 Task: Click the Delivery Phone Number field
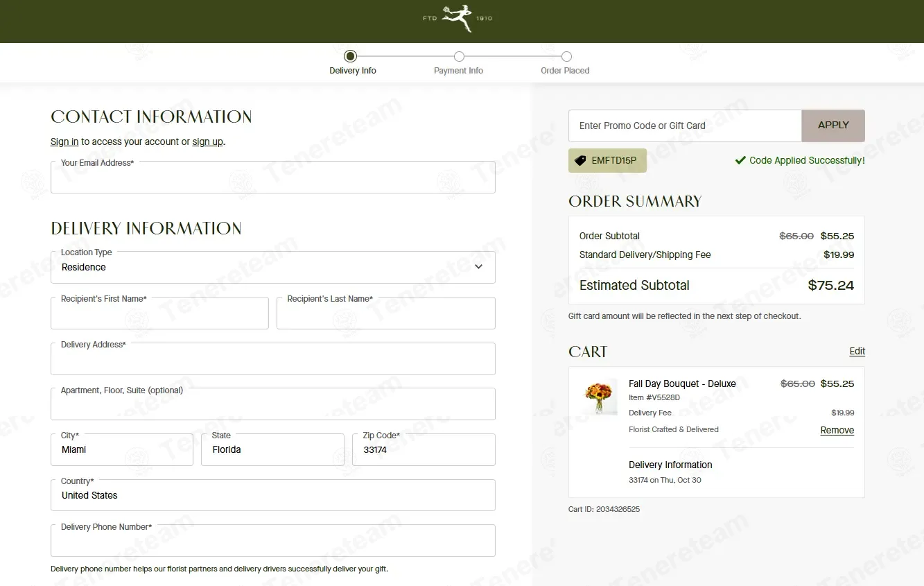click(272, 542)
